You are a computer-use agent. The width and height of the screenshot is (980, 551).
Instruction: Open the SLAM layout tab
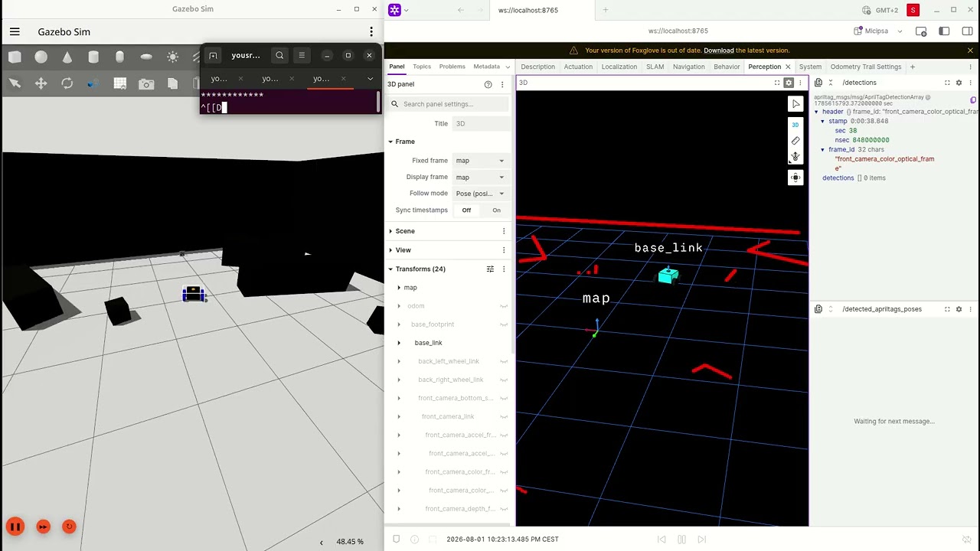pyautogui.click(x=655, y=67)
